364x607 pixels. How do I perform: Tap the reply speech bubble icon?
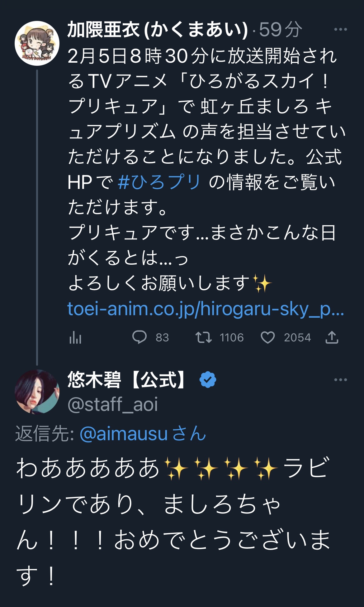click(x=139, y=337)
